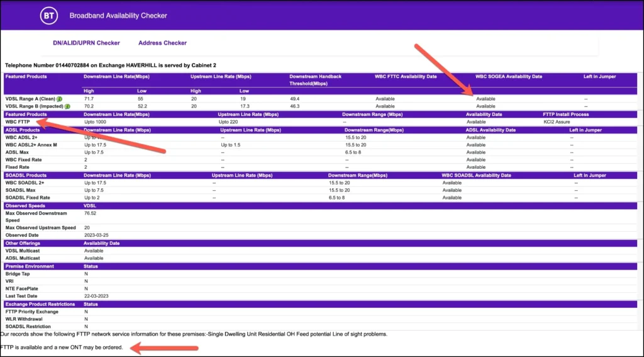The height and width of the screenshot is (357, 644).
Task: Click the WBC ADSL 2+ row label
Action: pyautogui.click(x=21, y=138)
